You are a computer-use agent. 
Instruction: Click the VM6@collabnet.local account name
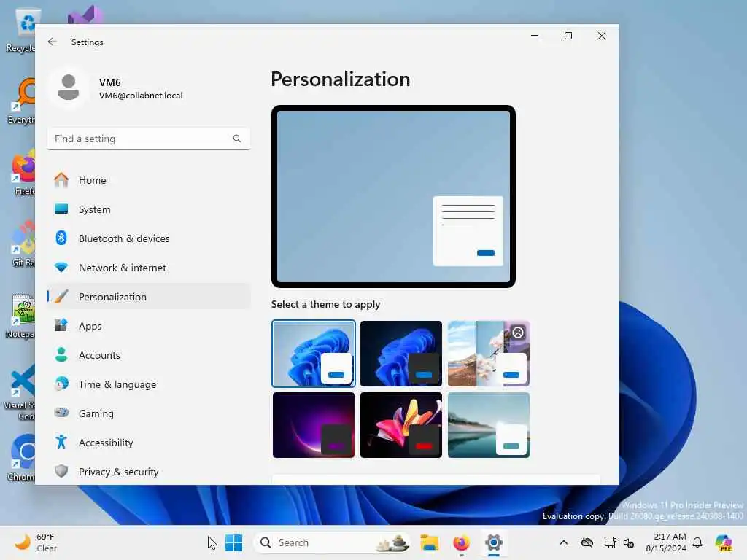tap(141, 96)
